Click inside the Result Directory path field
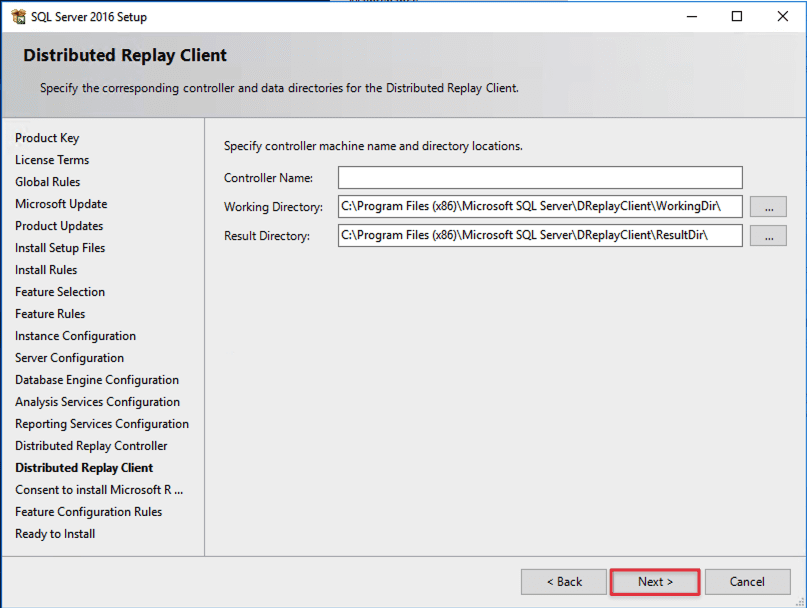807x608 pixels. 540,236
